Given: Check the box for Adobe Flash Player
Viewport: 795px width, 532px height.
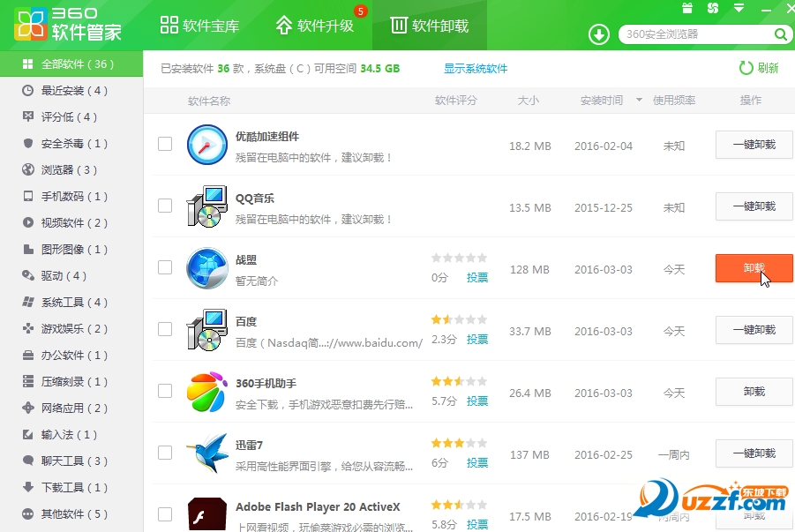Looking at the screenshot, I should (x=165, y=514).
